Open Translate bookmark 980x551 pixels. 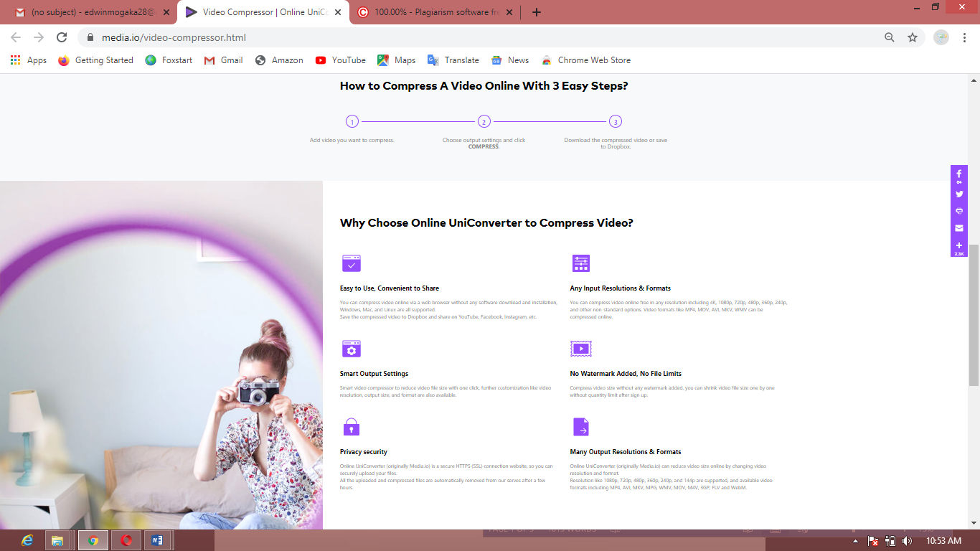pos(453,60)
